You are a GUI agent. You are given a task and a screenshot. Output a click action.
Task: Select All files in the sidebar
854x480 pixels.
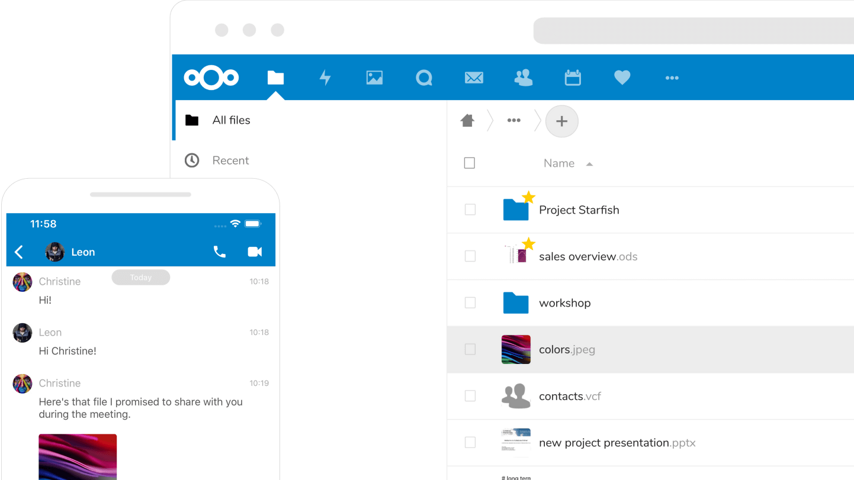[230, 120]
